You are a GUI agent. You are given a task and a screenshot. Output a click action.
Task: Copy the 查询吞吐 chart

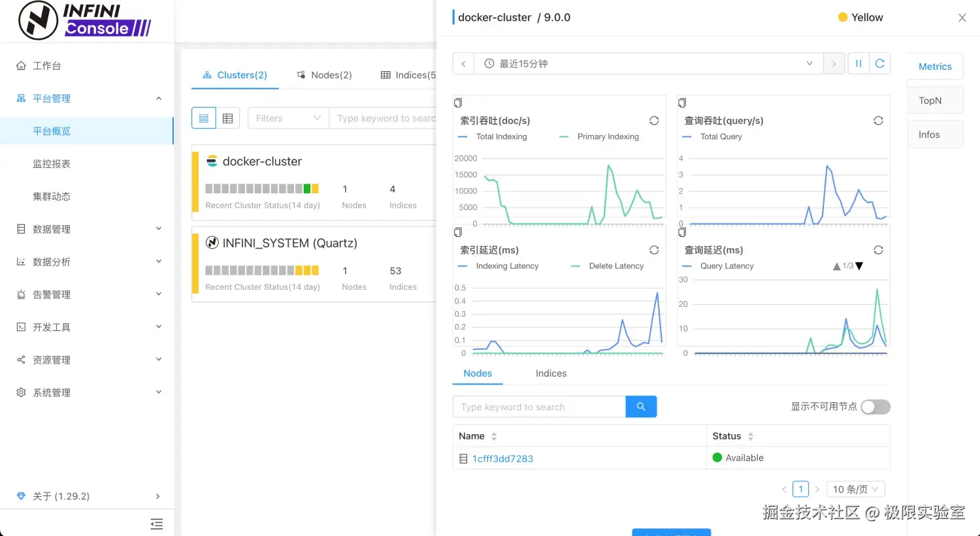point(682,102)
